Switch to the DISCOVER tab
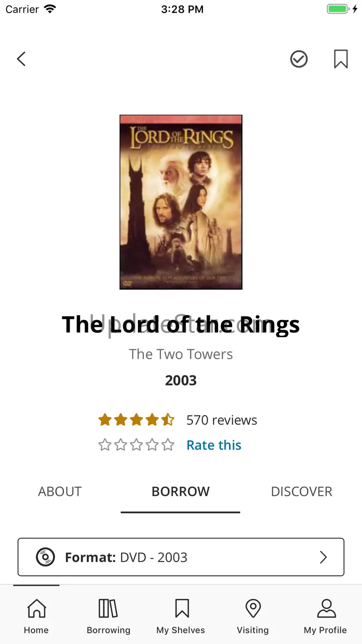Screen dimensions: 362x644 coord(302,491)
